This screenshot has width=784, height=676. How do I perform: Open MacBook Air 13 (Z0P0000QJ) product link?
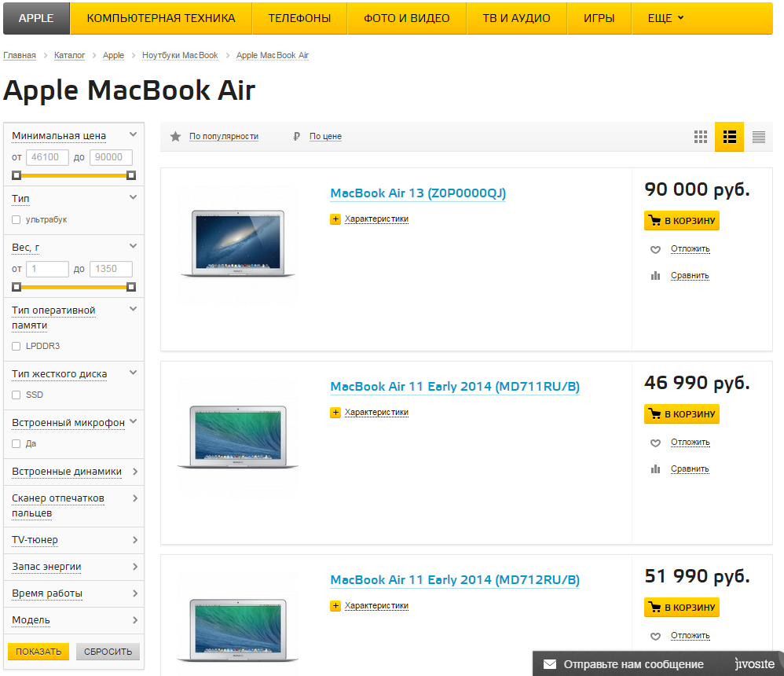pos(418,193)
